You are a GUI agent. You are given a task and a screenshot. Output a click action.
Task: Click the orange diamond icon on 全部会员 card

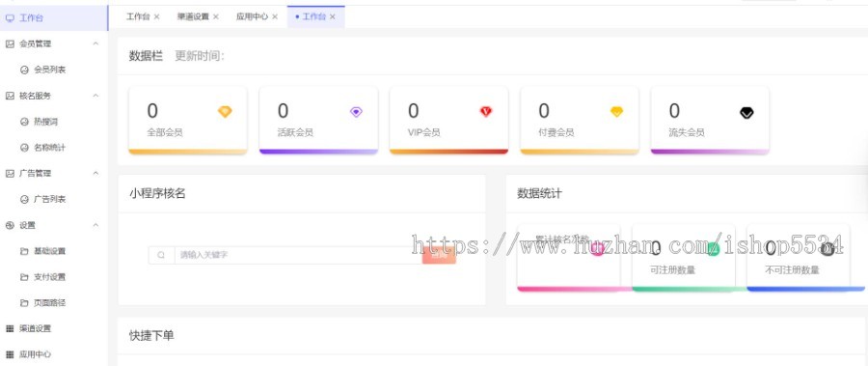[225, 112]
